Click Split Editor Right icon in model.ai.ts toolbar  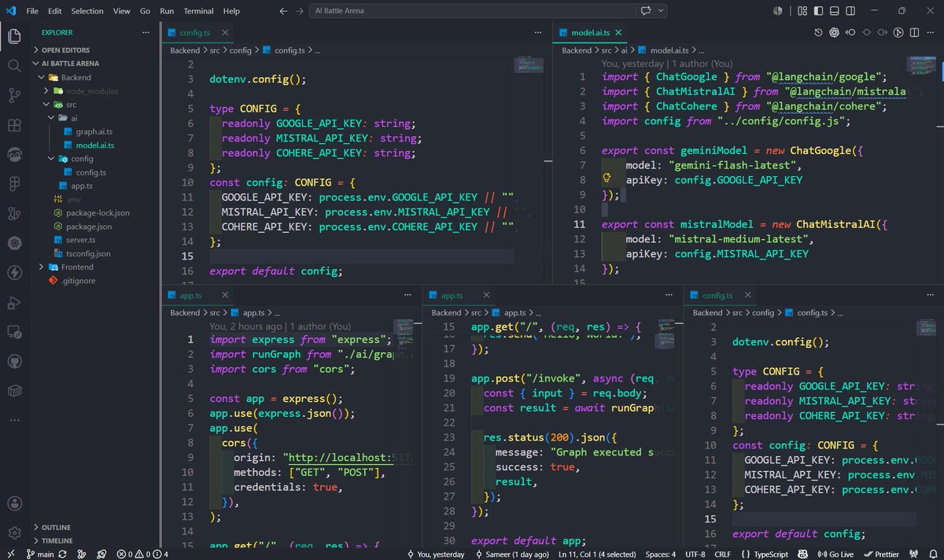(x=916, y=32)
